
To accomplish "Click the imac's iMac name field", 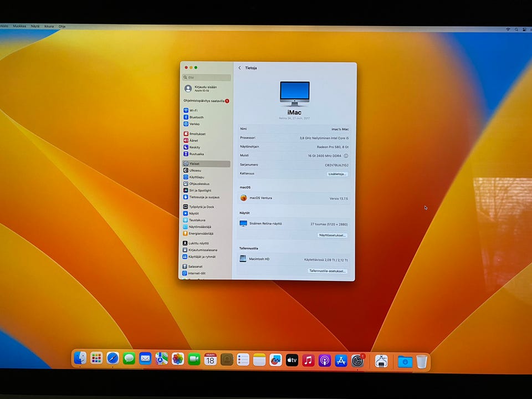I will coord(340,129).
